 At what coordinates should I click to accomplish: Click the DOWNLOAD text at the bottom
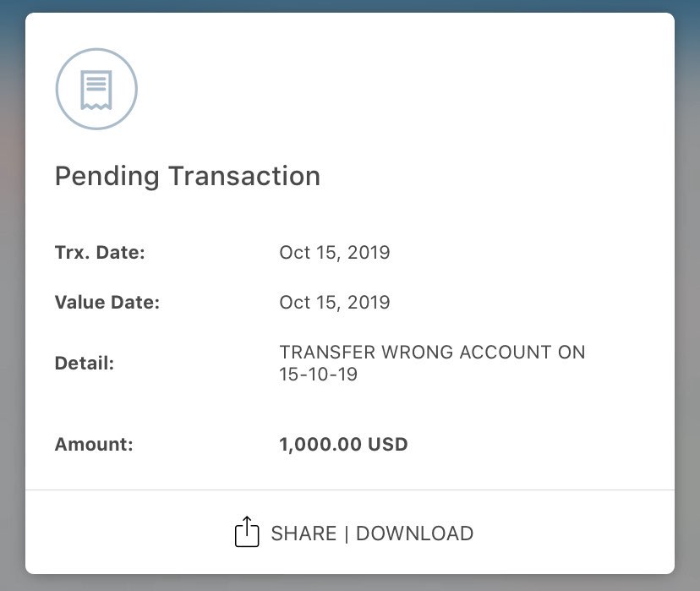[x=415, y=534]
